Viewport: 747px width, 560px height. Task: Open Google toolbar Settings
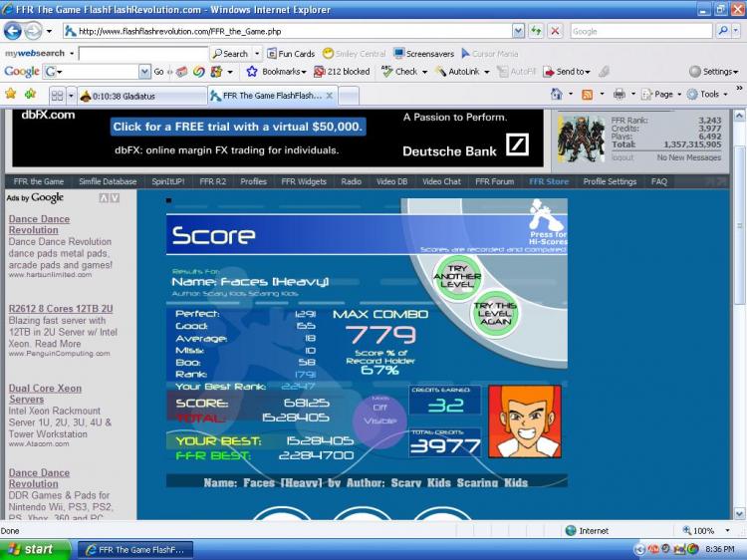714,72
